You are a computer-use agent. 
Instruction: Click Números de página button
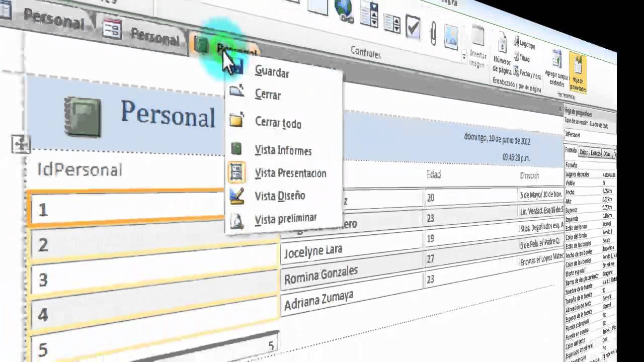pyautogui.click(x=502, y=55)
